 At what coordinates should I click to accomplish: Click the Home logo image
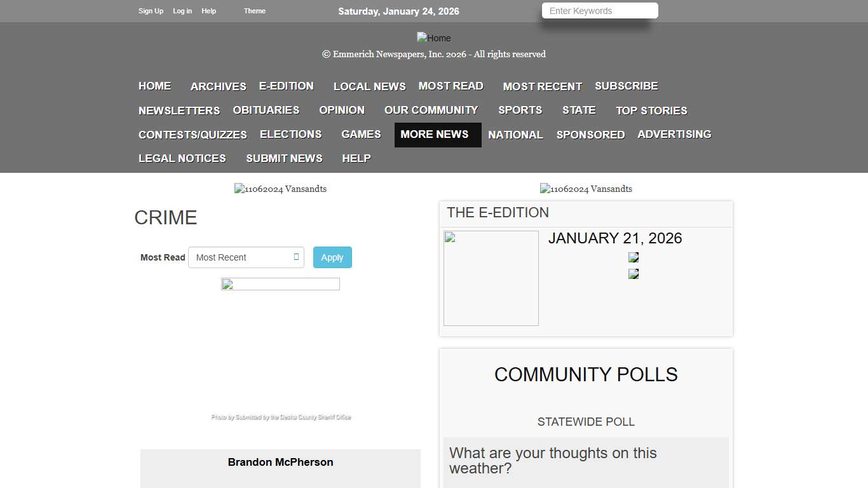433,38
